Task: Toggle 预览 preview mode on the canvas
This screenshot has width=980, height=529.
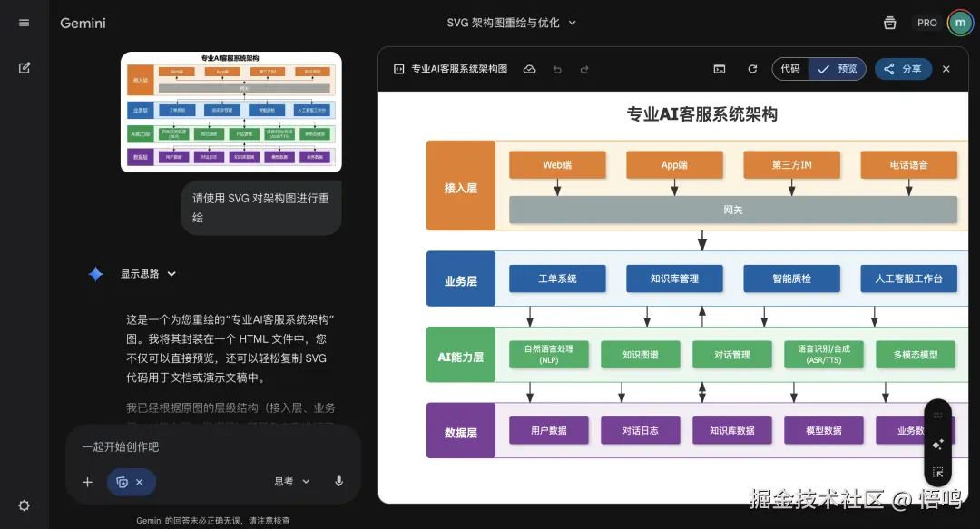Action: click(838, 69)
